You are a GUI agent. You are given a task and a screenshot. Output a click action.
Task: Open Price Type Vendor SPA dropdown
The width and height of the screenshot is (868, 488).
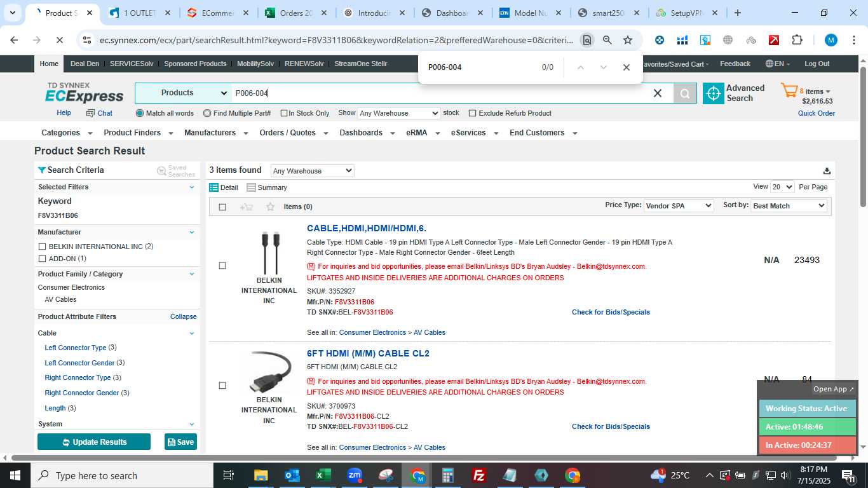(x=679, y=206)
